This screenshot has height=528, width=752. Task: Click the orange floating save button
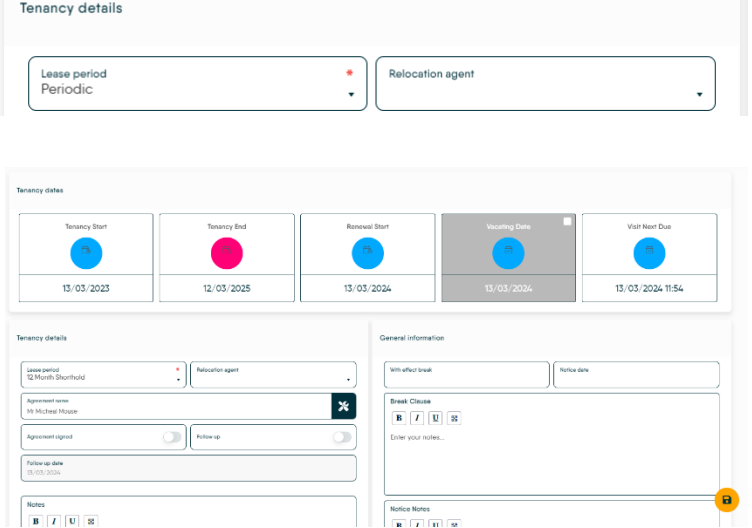(x=727, y=500)
